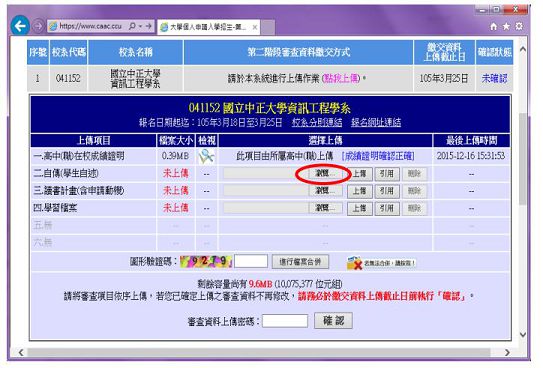This screenshot has height=368, width=543.
Task: Click 引用 button in 讀書計畫 row
Action: pyautogui.click(x=387, y=191)
